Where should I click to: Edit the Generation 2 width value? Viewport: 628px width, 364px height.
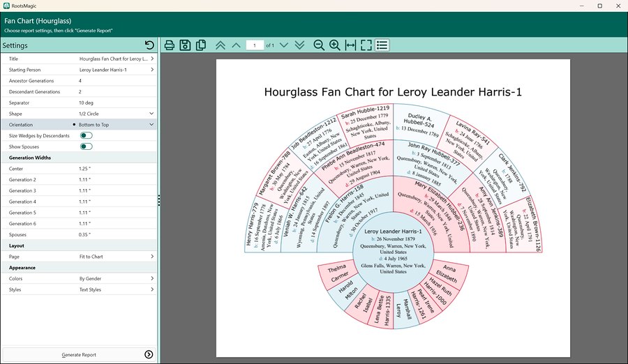[x=84, y=180]
